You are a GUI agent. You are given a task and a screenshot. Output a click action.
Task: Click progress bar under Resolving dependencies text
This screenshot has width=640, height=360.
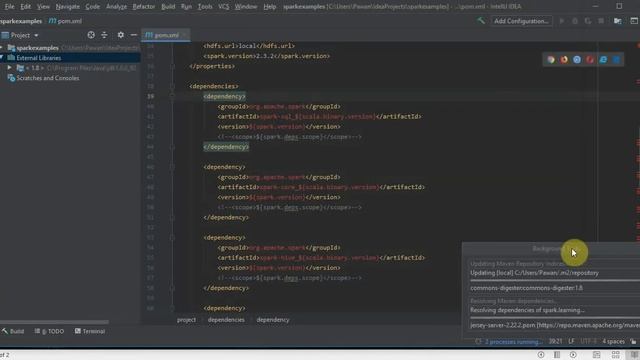tap(555, 318)
